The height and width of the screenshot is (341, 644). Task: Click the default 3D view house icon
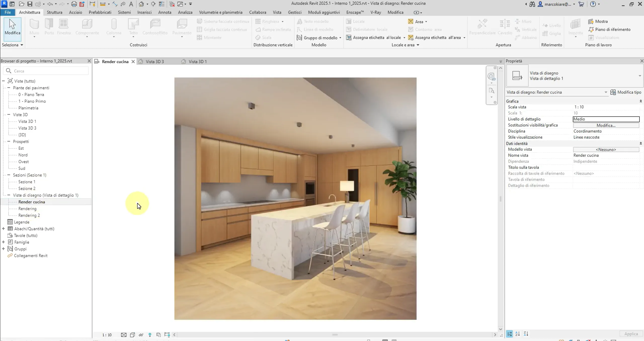pyautogui.click(x=141, y=4)
